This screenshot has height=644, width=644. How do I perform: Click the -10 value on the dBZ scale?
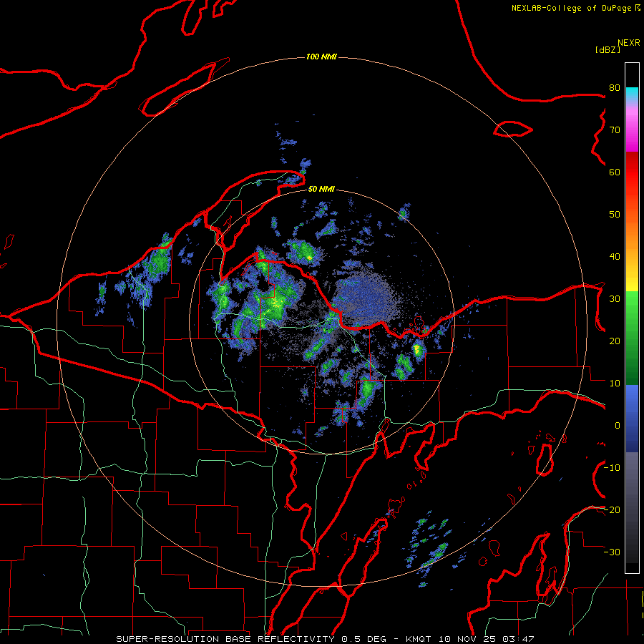coord(612,468)
